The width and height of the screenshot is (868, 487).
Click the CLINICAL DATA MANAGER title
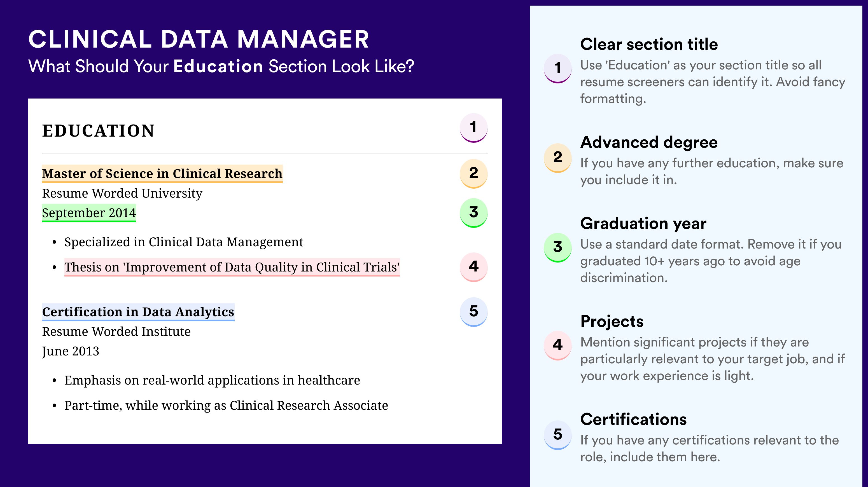199,39
